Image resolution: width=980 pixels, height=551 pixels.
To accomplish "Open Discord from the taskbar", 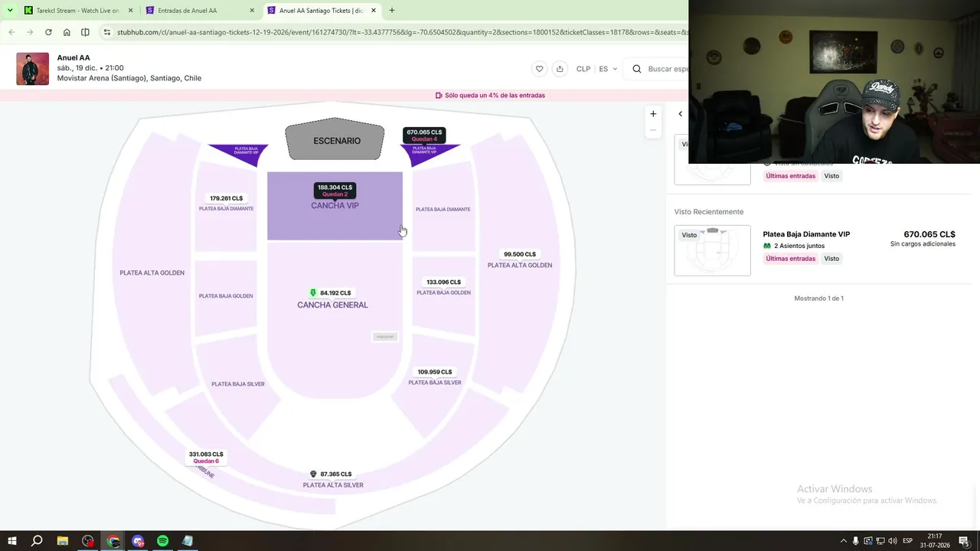I will pyautogui.click(x=138, y=541).
